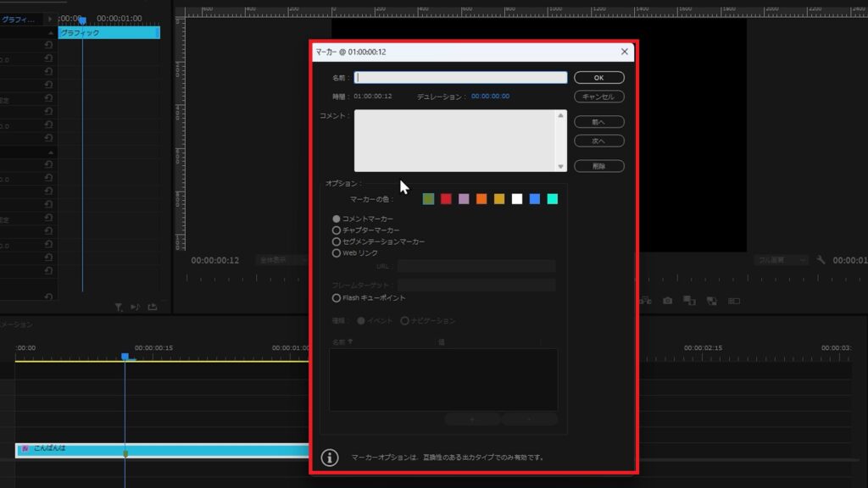Image resolution: width=868 pixels, height=488 pixels.
Task: Click the filter properties funnel icon
Action: click(119, 307)
